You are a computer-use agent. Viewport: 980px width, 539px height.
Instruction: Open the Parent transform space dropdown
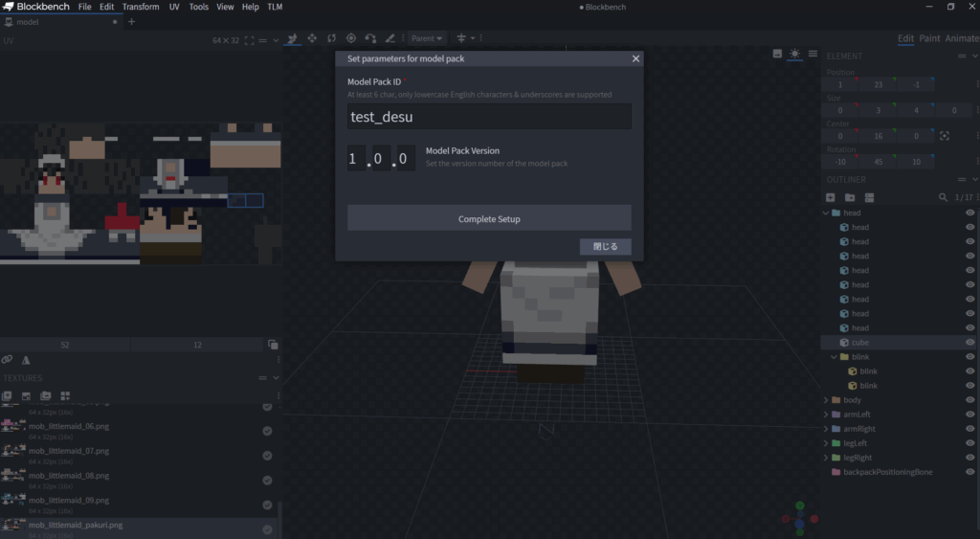427,38
